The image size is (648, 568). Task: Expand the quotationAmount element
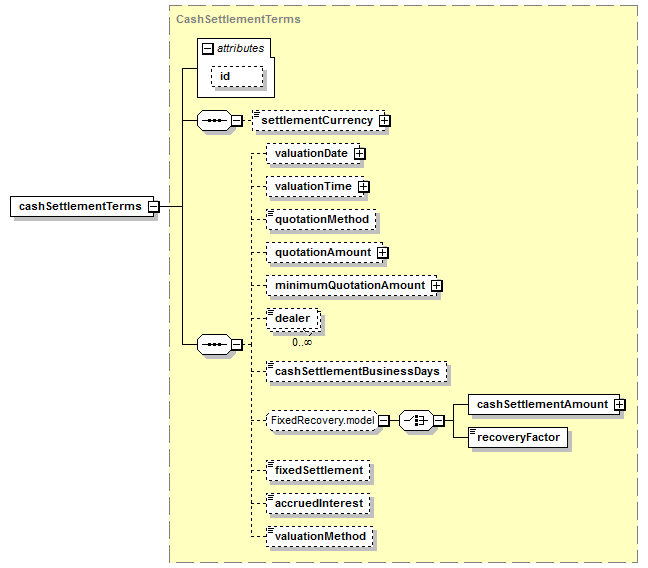pos(383,252)
